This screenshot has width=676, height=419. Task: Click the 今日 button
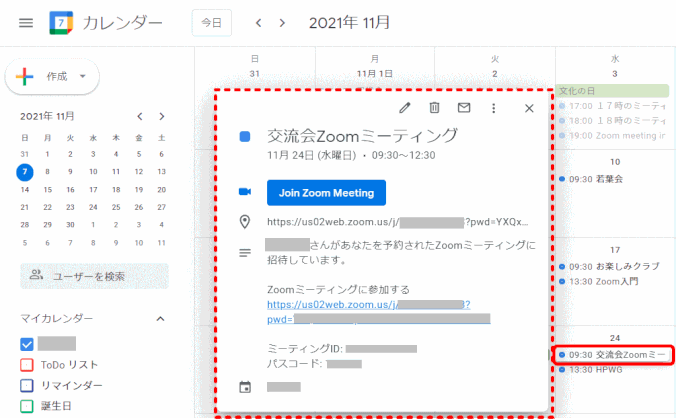tap(212, 23)
